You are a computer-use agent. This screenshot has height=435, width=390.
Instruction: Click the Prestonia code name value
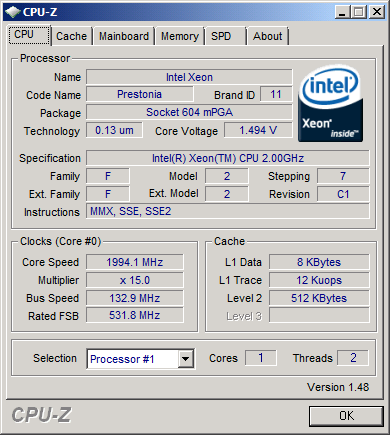point(140,94)
